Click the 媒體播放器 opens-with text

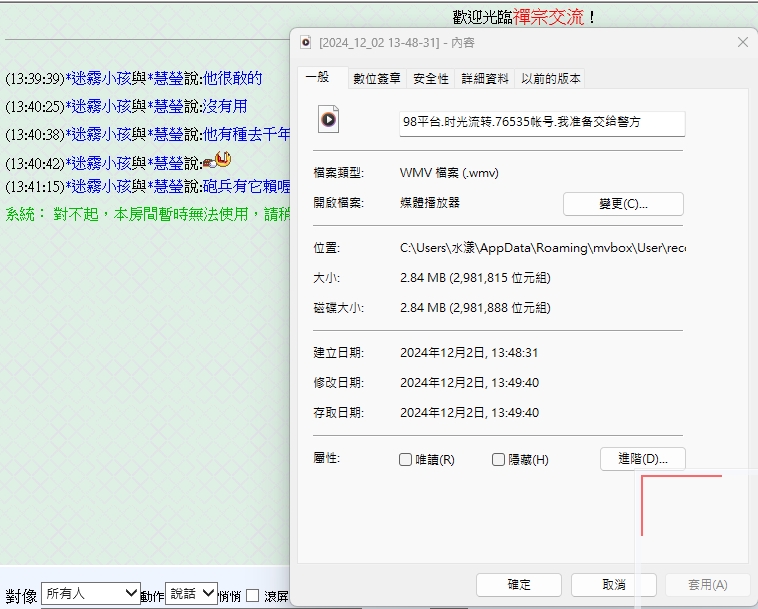click(x=430, y=203)
